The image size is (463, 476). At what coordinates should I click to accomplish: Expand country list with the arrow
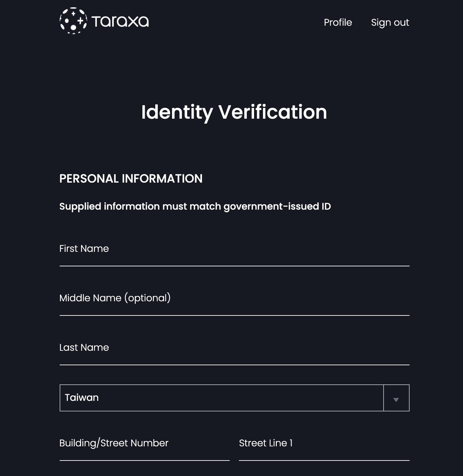point(396,400)
